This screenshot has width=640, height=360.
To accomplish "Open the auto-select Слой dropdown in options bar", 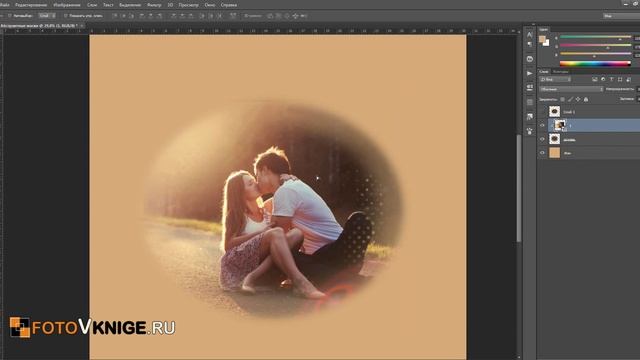I will pyautogui.click(x=47, y=16).
